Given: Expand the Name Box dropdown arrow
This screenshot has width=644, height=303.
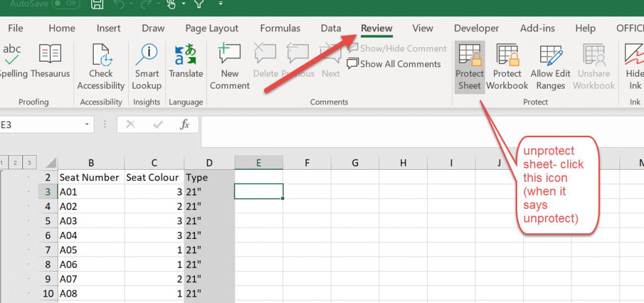Looking at the screenshot, I should tap(87, 124).
